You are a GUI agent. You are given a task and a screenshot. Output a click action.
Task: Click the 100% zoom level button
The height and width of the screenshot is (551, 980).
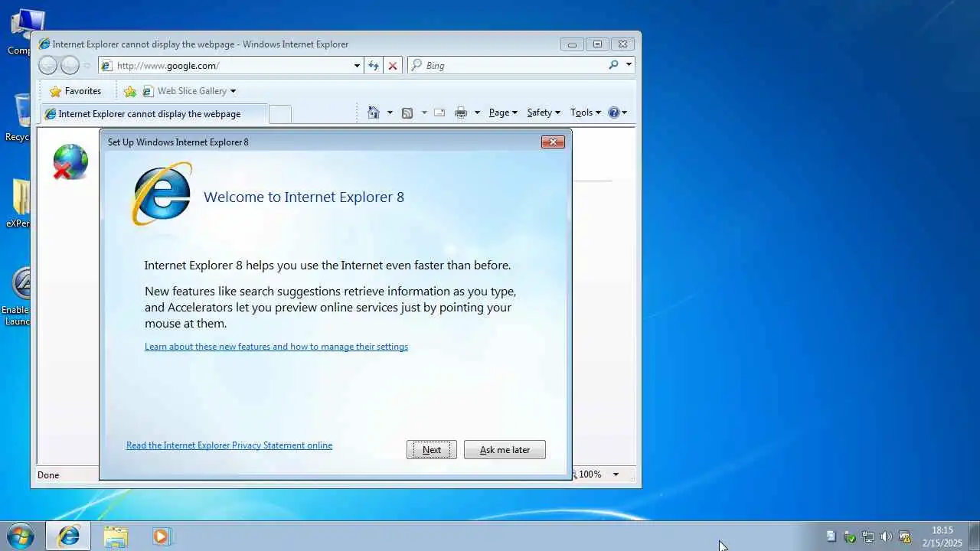coord(590,474)
